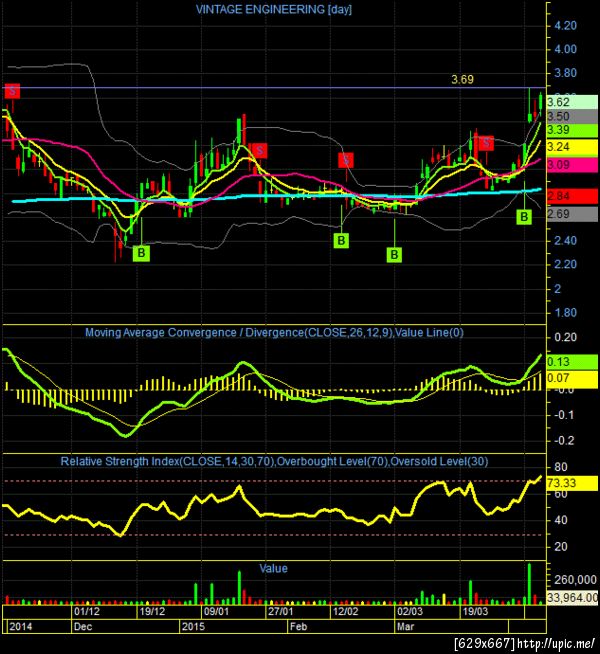Click the green B marker just before 02/03
The height and width of the screenshot is (654, 600).
pos(394,254)
